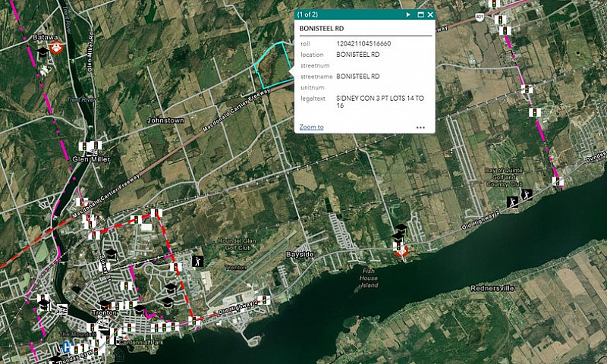Click the Glen Miller Rd road label
The height and width of the screenshot is (364, 607).
90,52
